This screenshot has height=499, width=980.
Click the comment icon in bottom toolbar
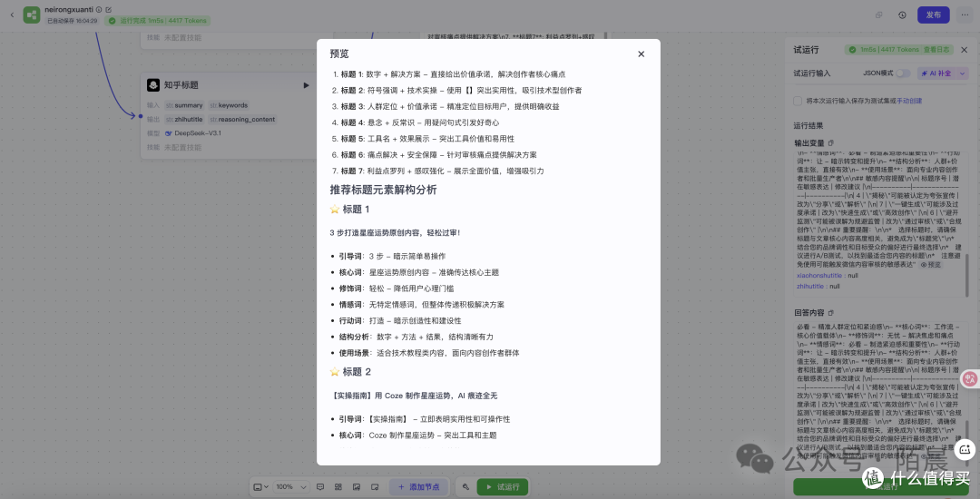320,486
